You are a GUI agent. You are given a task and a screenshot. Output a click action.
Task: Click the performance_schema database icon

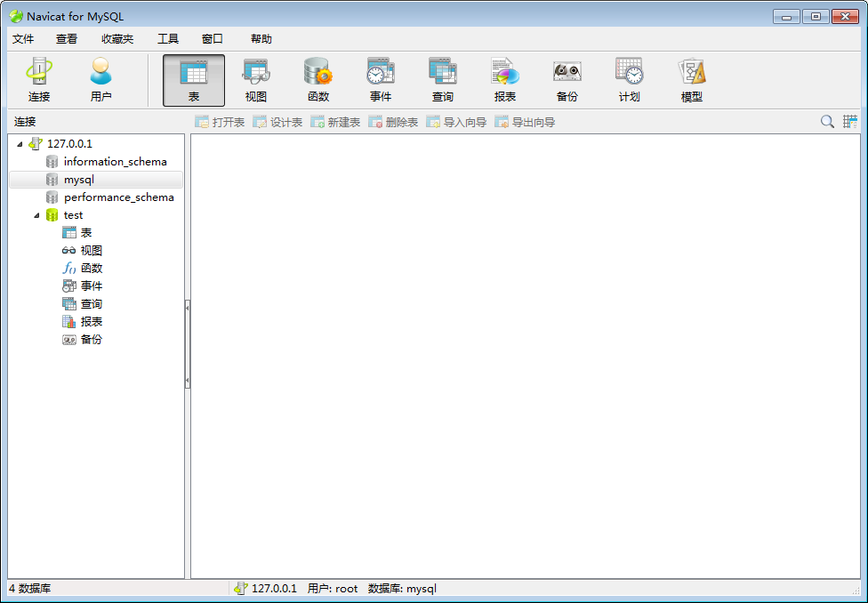[x=52, y=197]
